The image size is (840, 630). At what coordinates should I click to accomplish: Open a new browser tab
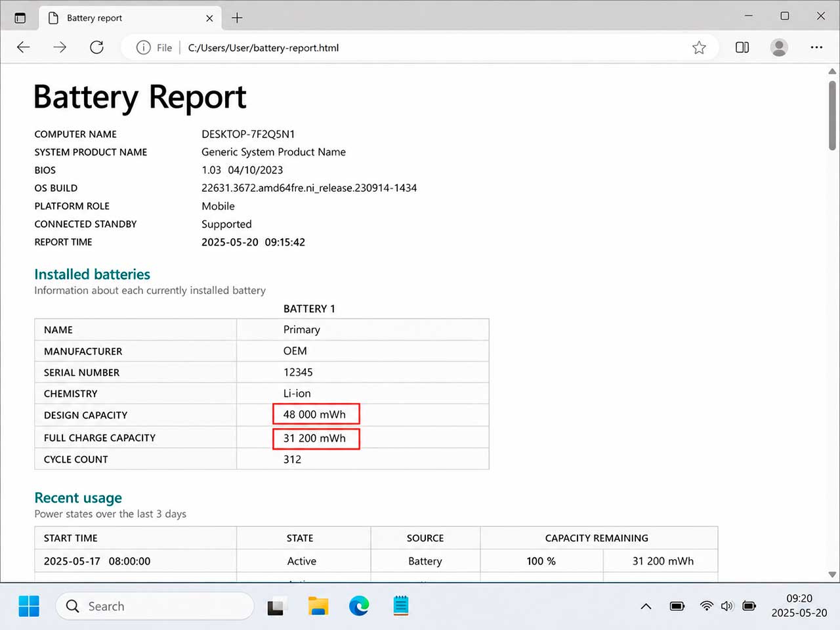tap(237, 18)
